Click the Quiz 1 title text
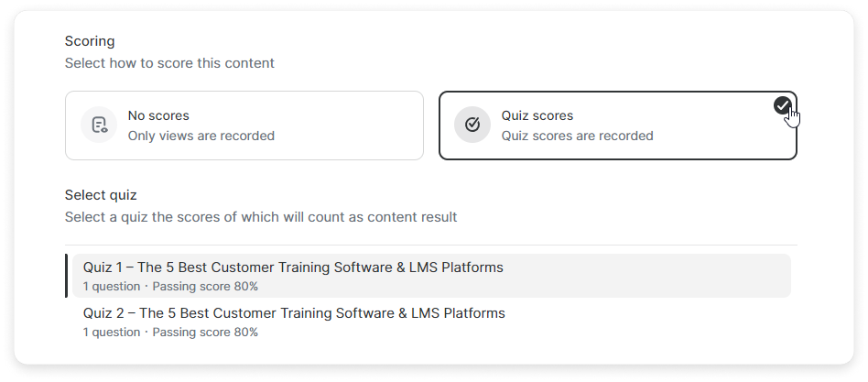868x382 pixels. click(x=293, y=267)
